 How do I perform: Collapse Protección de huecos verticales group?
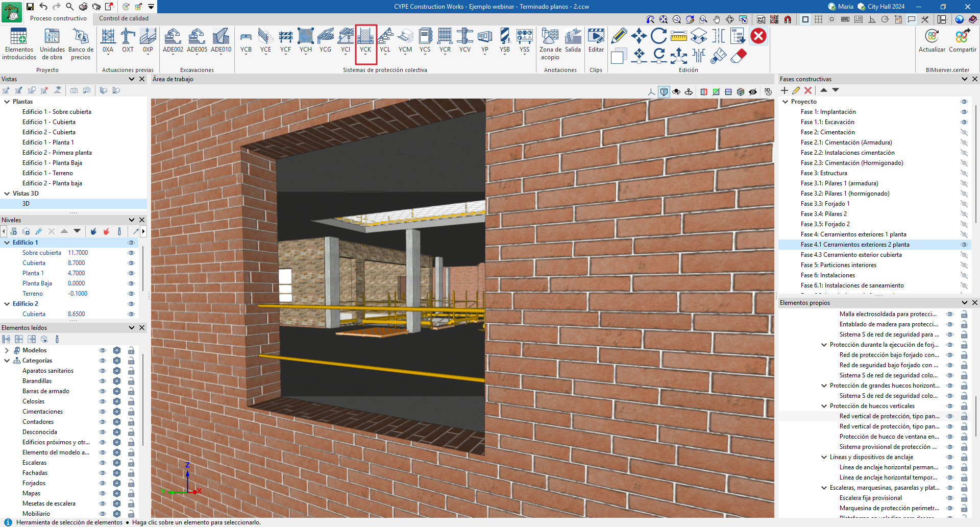point(824,406)
